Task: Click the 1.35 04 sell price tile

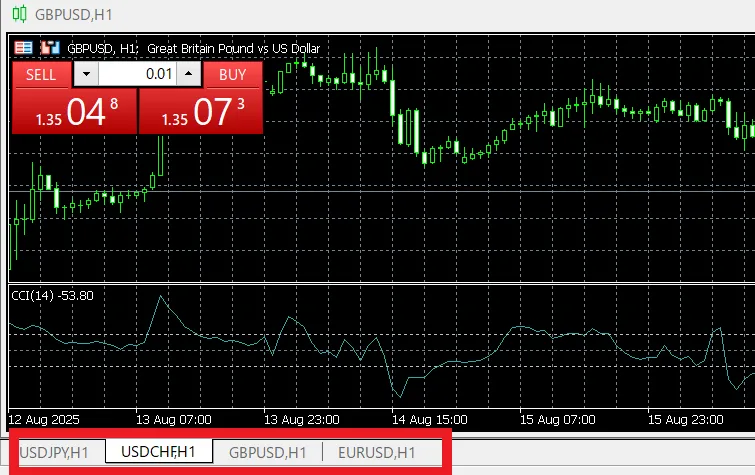Action: pyautogui.click(x=73, y=111)
